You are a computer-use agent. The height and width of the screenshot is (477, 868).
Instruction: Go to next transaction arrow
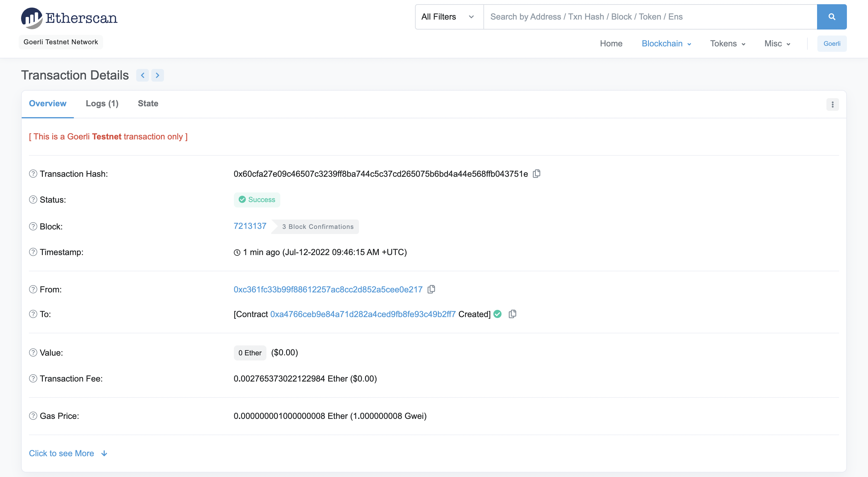coord(157,75)
